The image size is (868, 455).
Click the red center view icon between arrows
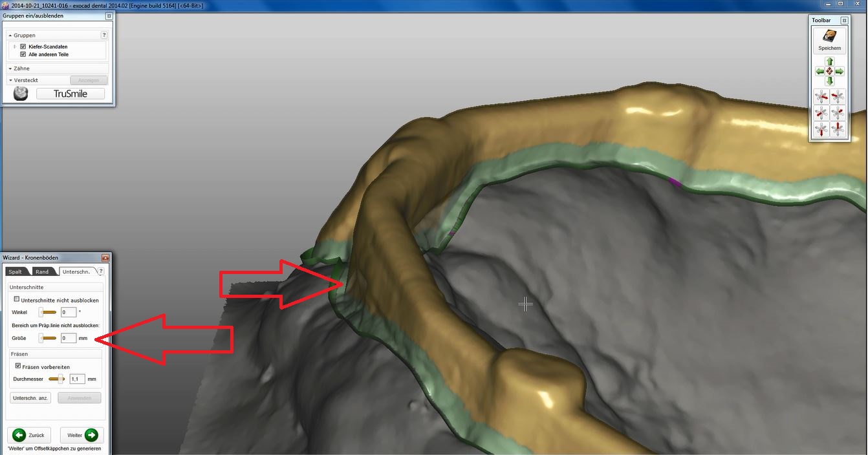830,71
